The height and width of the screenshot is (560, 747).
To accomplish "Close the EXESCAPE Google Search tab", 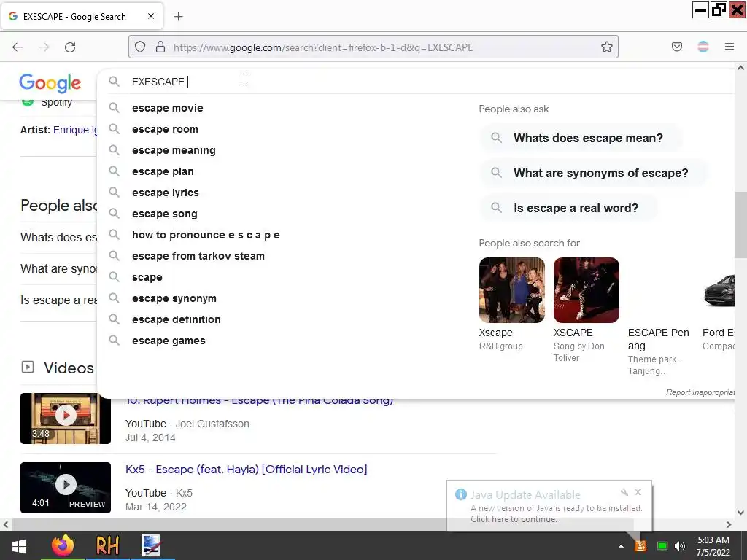I will point(151,16).
